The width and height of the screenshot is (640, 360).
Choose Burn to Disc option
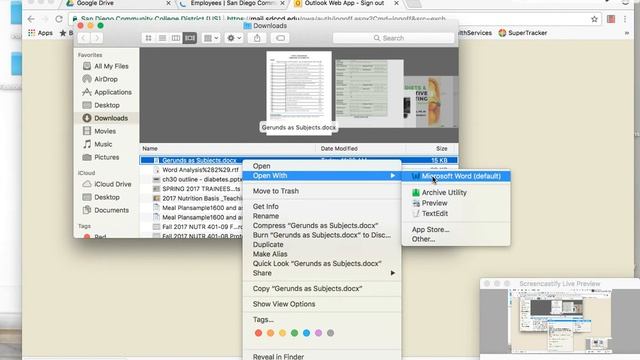[322, 235]
